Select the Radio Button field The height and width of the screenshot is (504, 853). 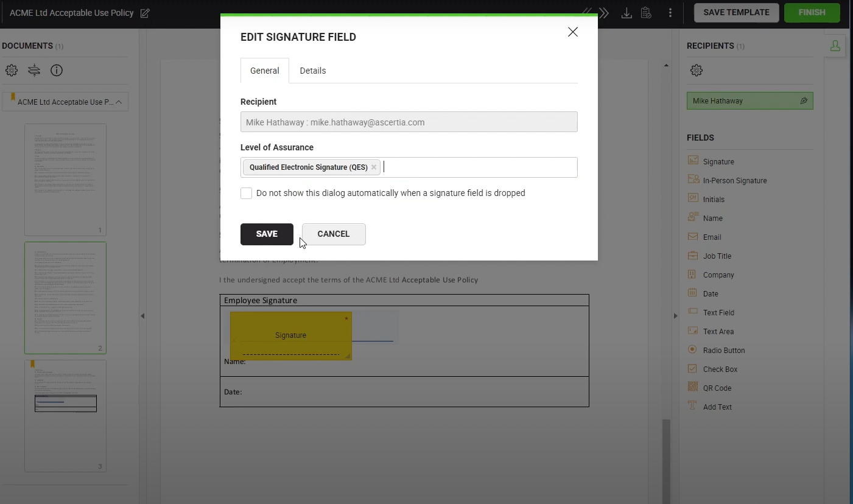click(x=716, y=350)
